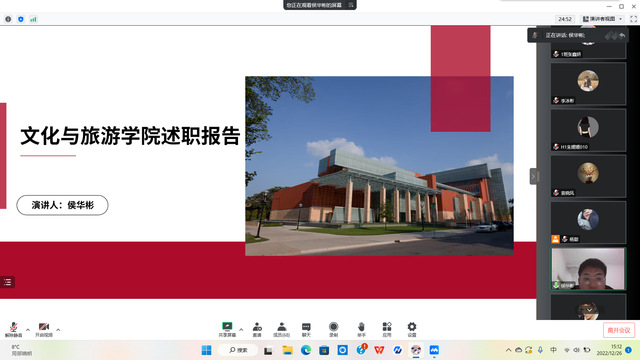Unmute the microphone in the meeting toolbar
The image size is (640, 360).
pos(13,329)
